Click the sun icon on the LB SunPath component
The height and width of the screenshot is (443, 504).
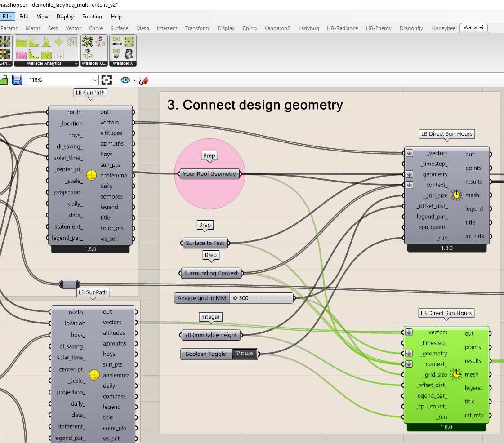coord(92,175)
